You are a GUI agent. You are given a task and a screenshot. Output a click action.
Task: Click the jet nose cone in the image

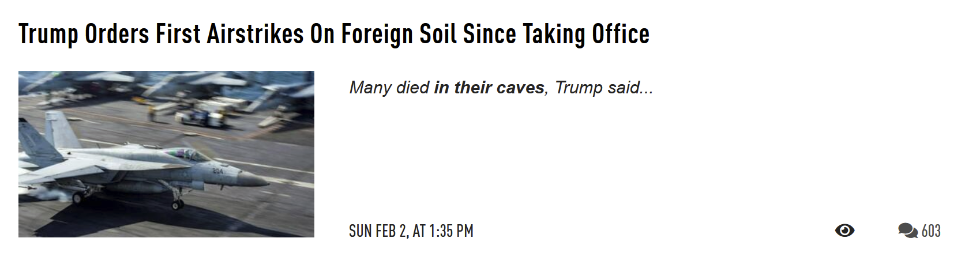tap(253, 178)
